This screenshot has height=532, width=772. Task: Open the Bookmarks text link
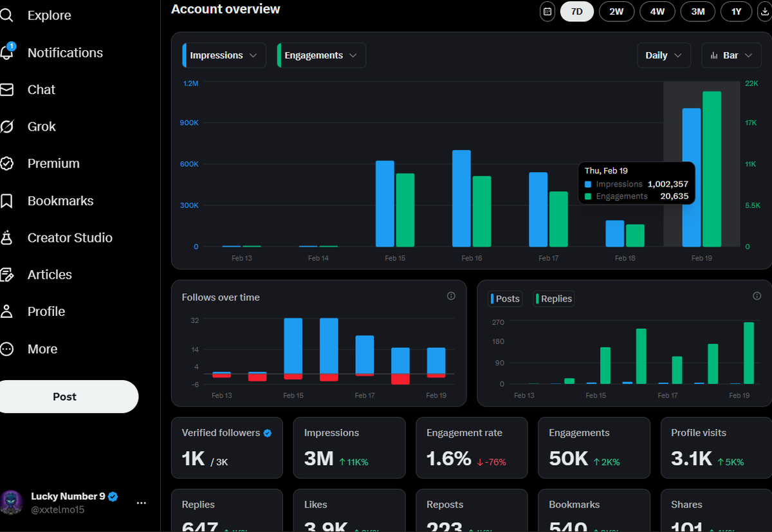60,201
